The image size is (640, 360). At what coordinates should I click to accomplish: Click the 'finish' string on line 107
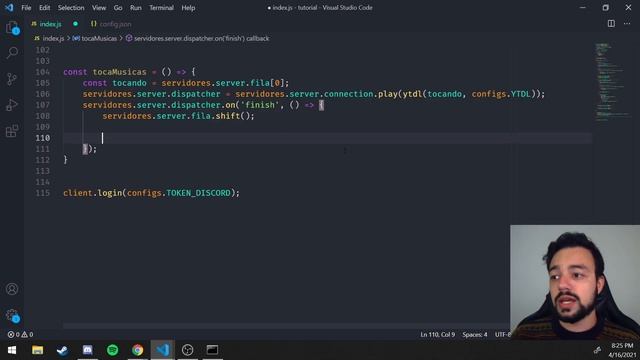pos(260,105)
